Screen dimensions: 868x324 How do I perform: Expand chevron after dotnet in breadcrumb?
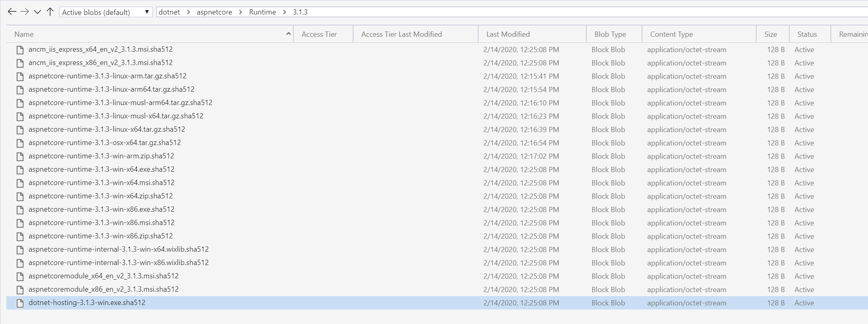pos(188,12)
